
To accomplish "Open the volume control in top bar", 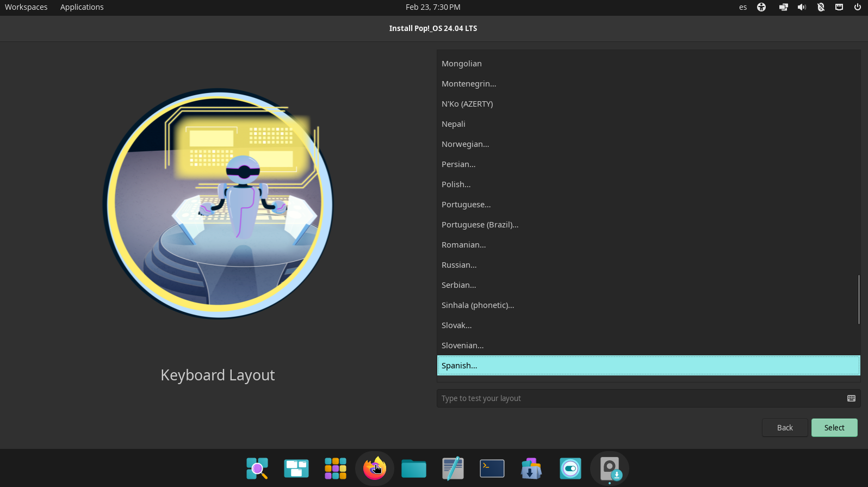I will [802, 7].
